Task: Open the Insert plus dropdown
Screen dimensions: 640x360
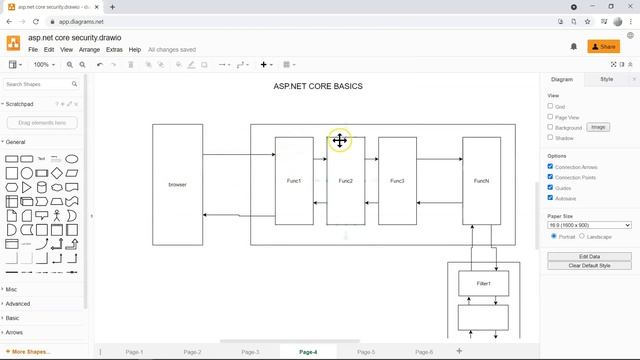Action: (x=267, y=64)
